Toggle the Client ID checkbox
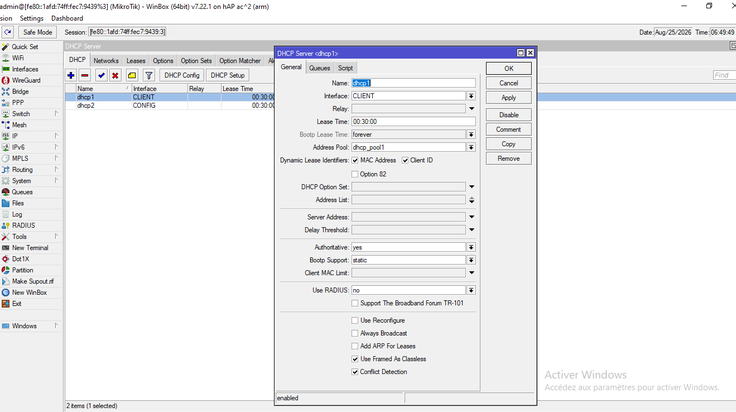Viewport: 736px width, 412px height. coord(405,160)
